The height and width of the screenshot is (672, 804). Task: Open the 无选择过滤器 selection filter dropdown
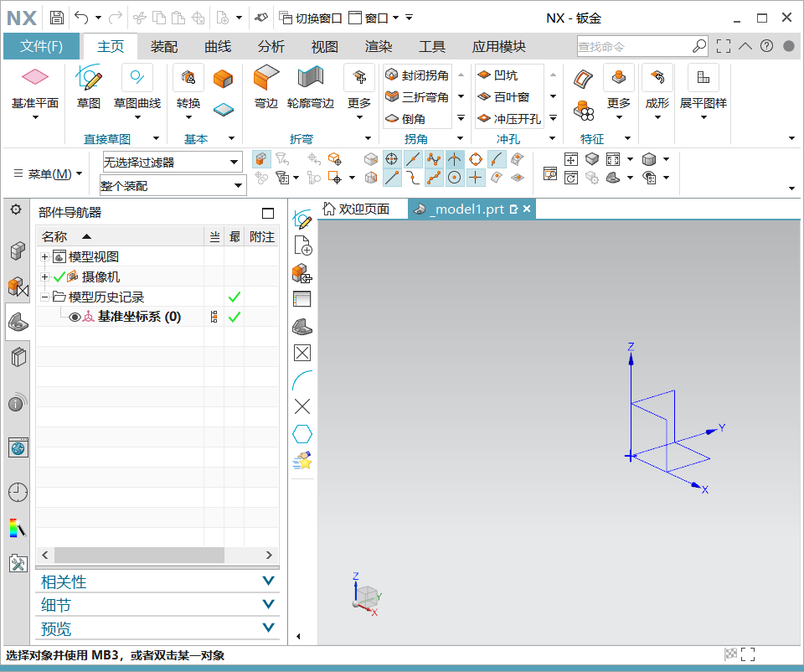(x=234, y=162)
